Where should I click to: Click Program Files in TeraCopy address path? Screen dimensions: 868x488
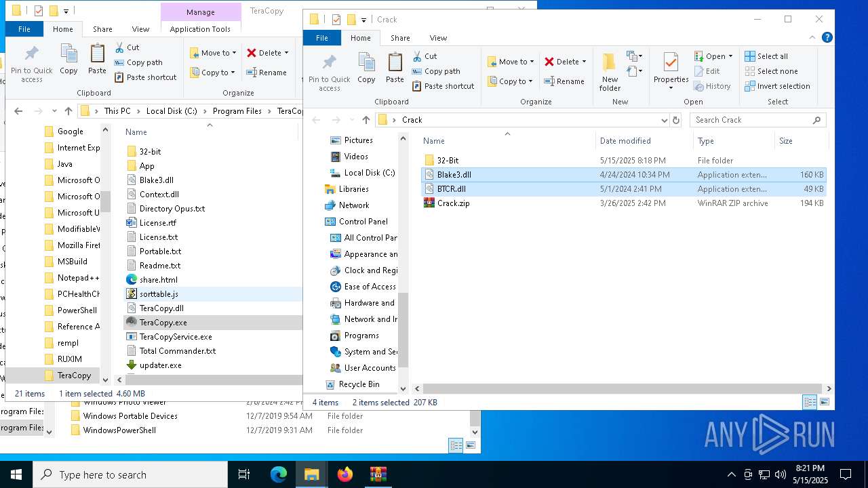237,111
